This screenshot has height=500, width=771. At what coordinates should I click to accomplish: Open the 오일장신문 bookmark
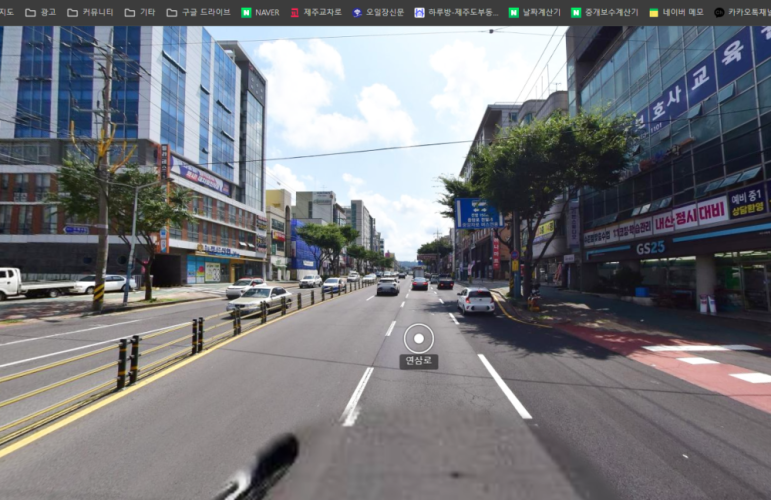click(x=378, y=12)
